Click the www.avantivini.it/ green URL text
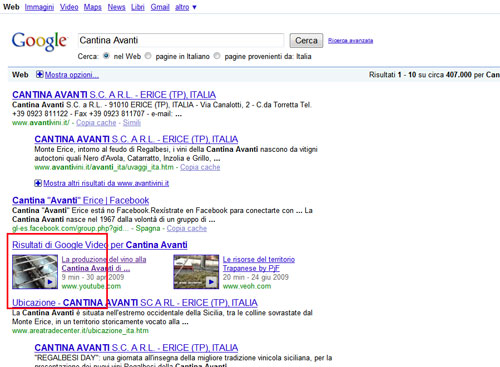 point(41,123)
